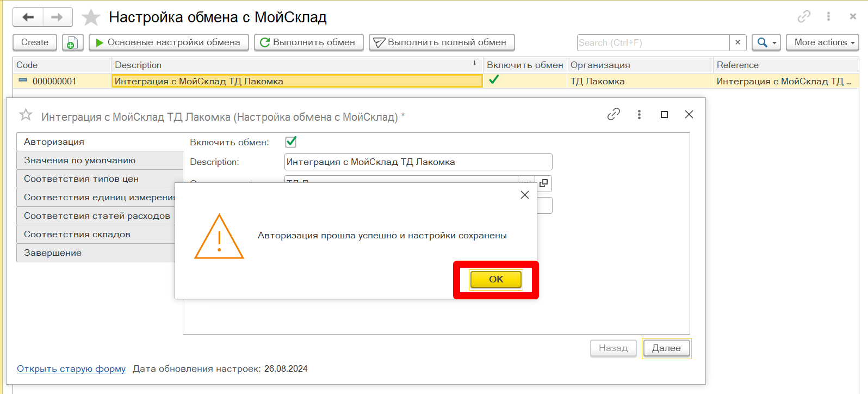Close the authorization message box
868x394 pixels.
pos(525,195)
